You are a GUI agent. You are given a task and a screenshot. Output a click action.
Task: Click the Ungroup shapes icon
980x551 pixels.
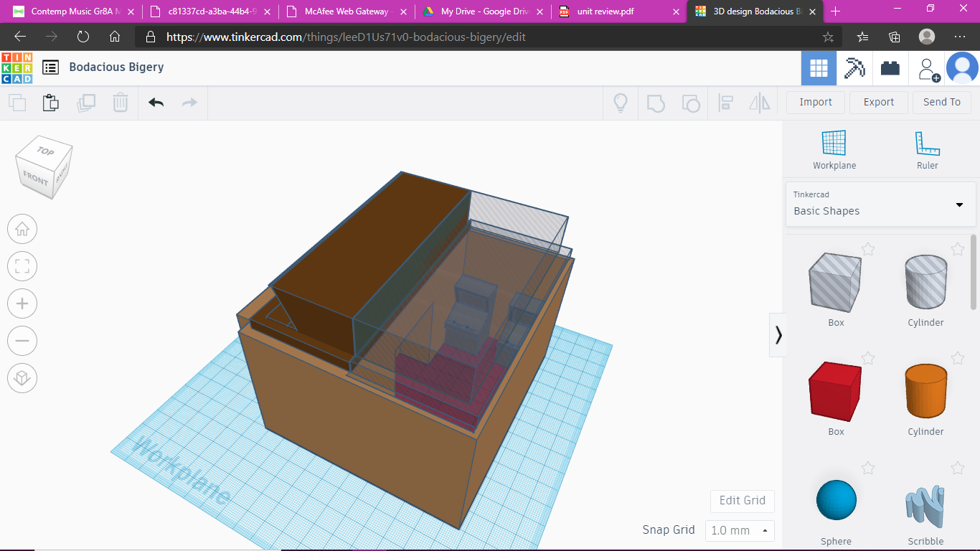pyautogui.click(x=691, y=103)
